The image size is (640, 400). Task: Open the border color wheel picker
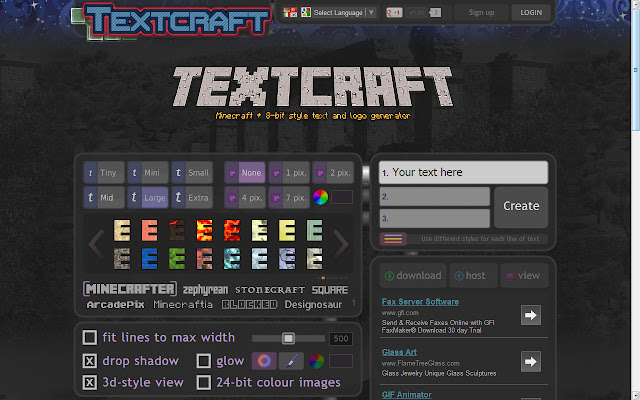pos(320,198)
